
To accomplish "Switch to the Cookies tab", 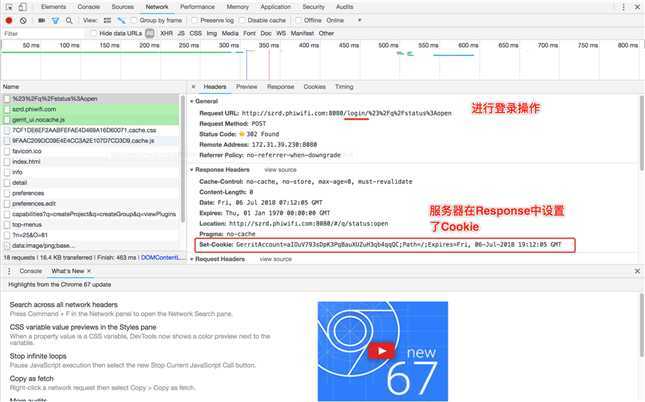I will [x=315, y=87].
